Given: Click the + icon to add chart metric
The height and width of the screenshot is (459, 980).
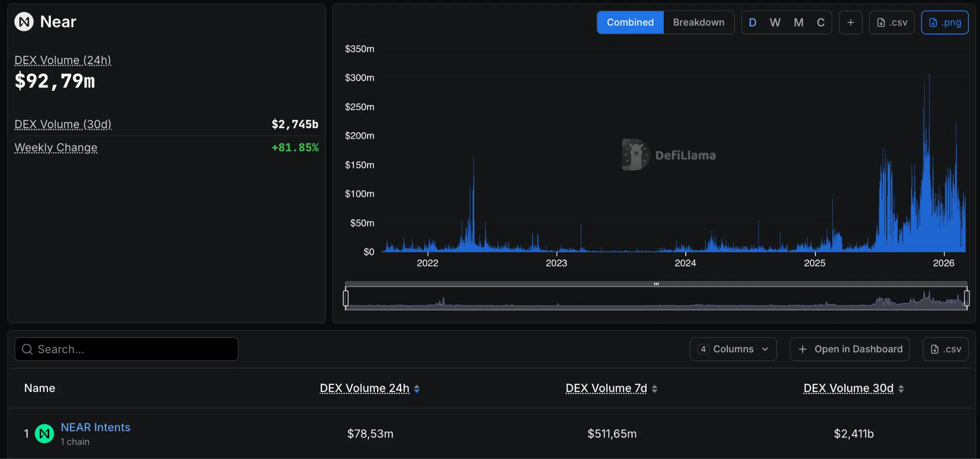Looking at the screenshot, I should (x=850, y=22).
